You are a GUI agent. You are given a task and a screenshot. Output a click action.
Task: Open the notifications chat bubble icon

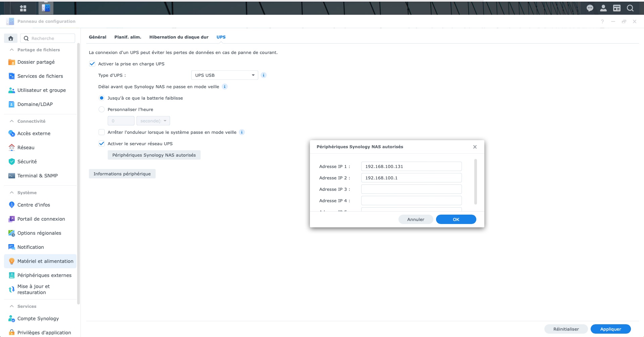tap(590, 8)
